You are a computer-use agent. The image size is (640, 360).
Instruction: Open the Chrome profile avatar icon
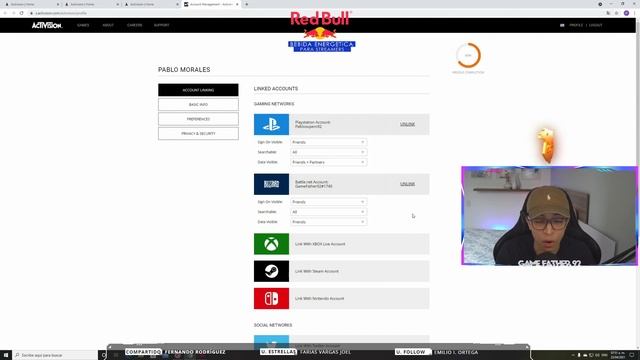[x=626, y=13]
